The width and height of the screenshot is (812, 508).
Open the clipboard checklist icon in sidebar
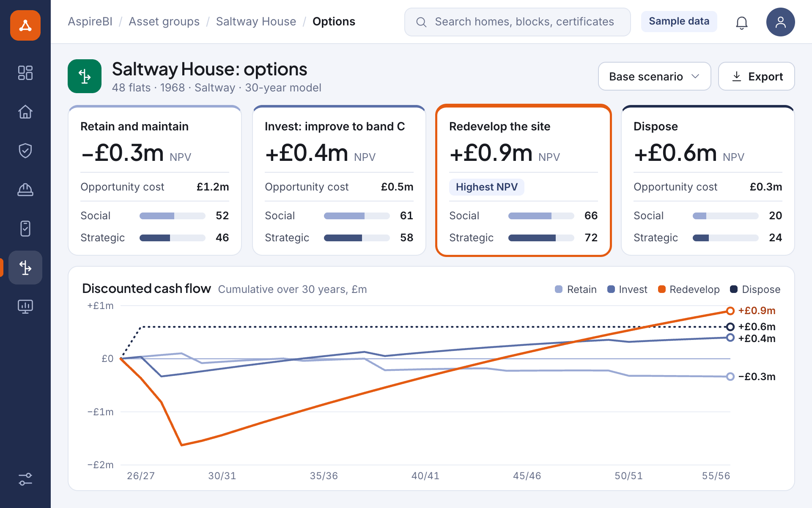[25, 229]
